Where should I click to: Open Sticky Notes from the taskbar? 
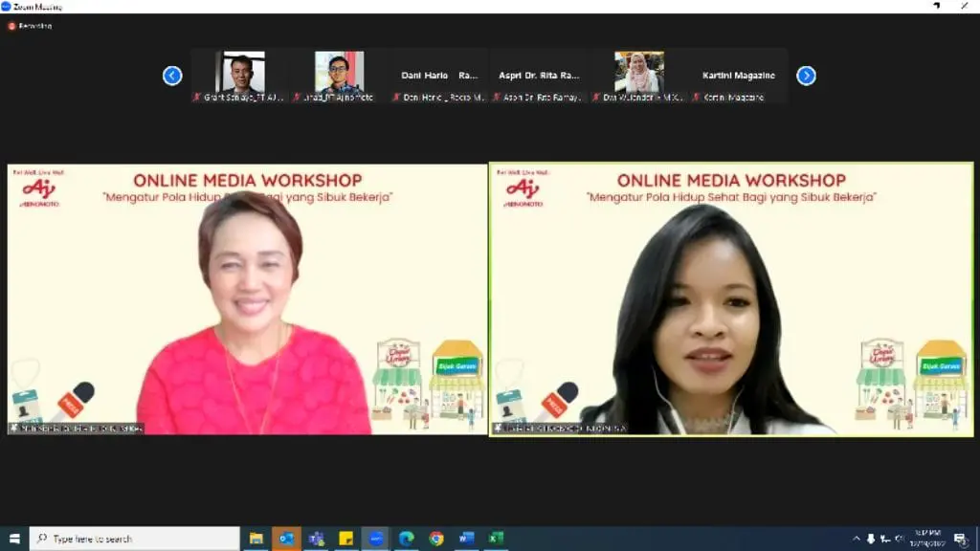(346, 539)
